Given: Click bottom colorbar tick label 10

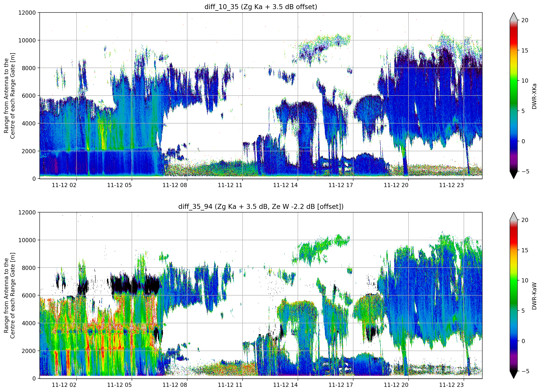Looking at the screenshot, I should 525,280.
